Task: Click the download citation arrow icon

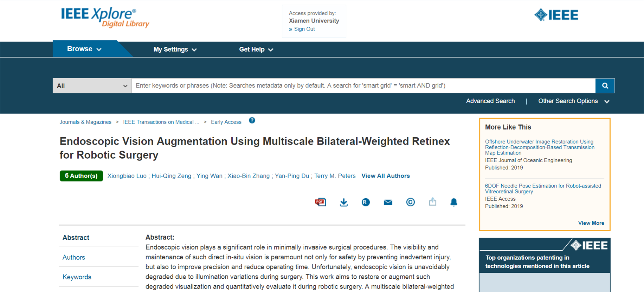Action: click(343, 202)
